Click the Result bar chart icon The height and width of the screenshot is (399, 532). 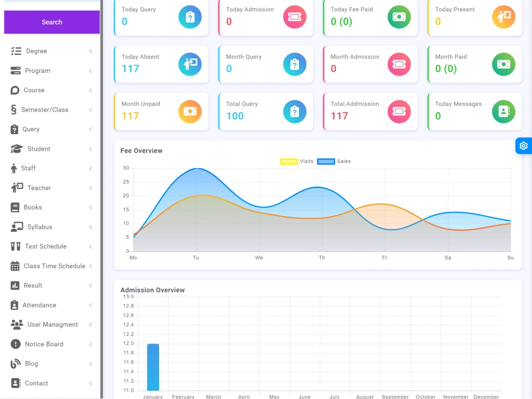coord(15,286)
